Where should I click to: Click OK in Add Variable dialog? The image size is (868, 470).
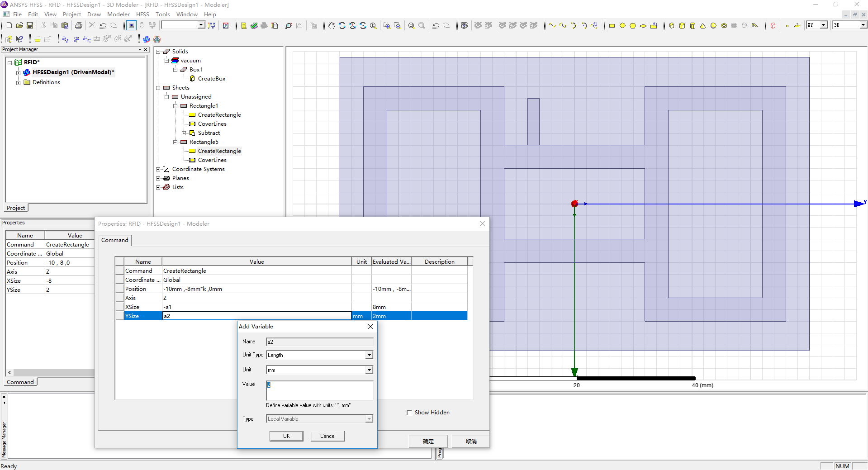(x=286, y=436)
